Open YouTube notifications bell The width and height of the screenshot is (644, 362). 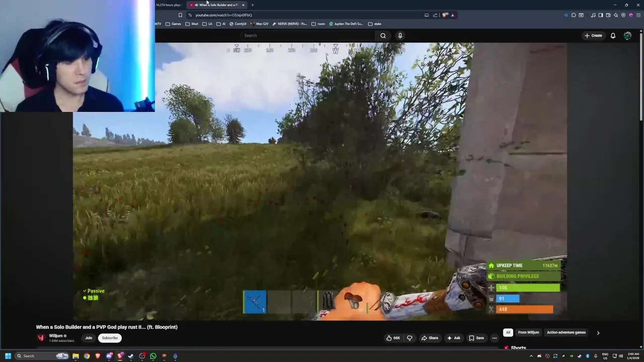tap(613, 36)
